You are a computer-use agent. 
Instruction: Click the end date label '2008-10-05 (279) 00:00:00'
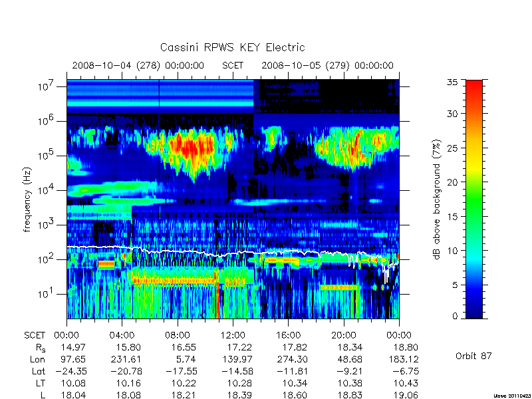pos(327,65)
